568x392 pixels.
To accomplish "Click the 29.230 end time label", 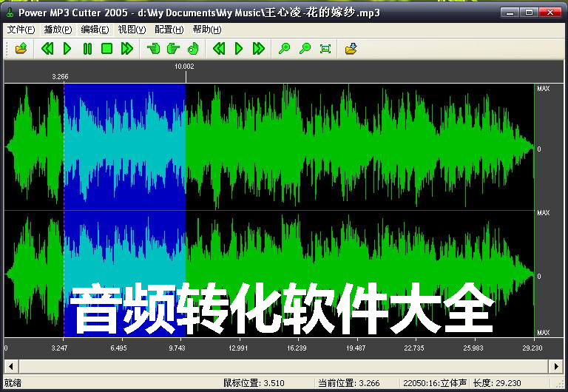I will (532, 348).
